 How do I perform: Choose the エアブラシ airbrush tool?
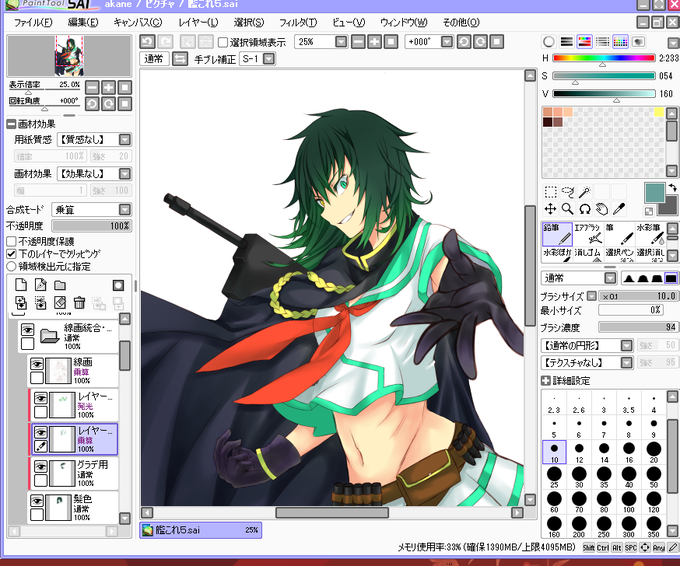click(x=588, y=234)
